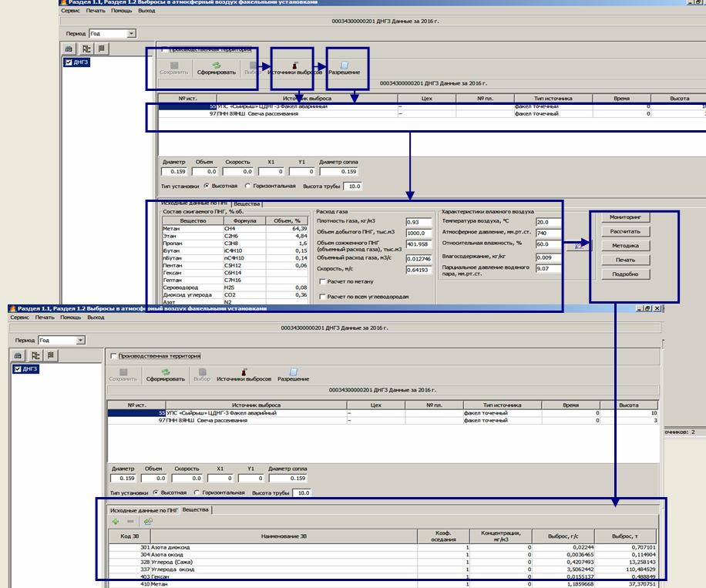Click the flag icon above the lower ДНГЗ tree
Image resolution: width=706 pixels, height=588 pixels.
click(49, 355)
